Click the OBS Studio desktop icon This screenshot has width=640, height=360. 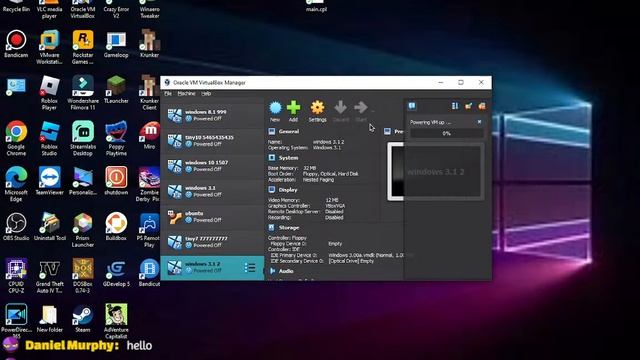(x=16, y=227)
